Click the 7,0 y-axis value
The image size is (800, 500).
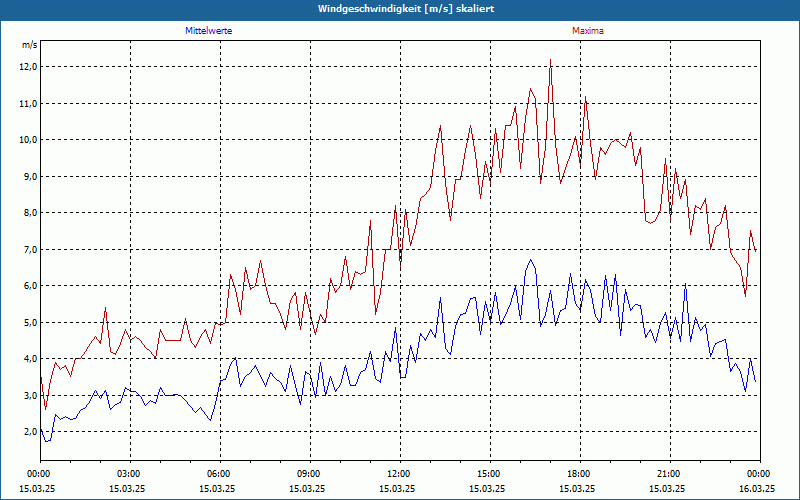point(31,249)
